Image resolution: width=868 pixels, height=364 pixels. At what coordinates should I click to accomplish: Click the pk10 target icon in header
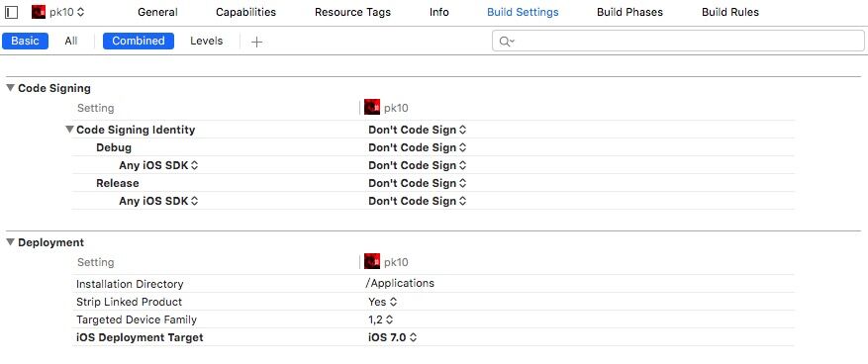coord(39,12)
